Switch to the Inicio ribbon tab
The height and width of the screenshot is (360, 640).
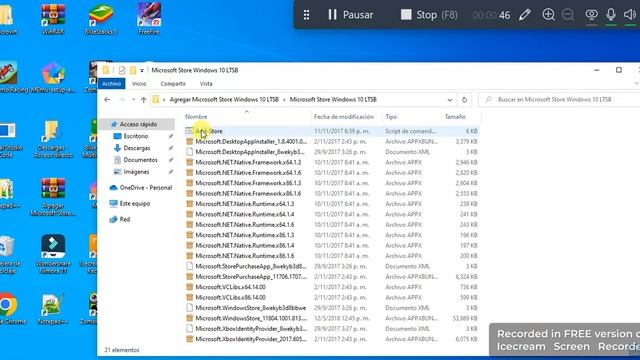point(139,84)
